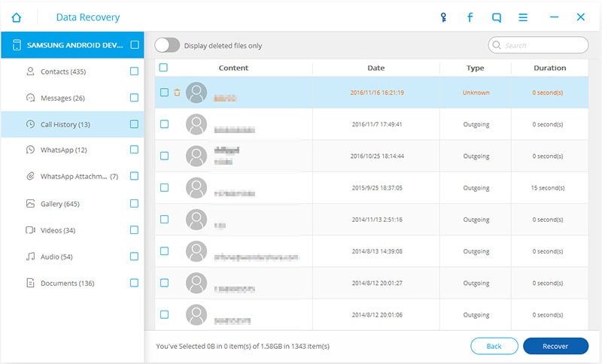Click the Contacts person icon
The height and width of the screenshot is (364, 602).
point(30,71)
